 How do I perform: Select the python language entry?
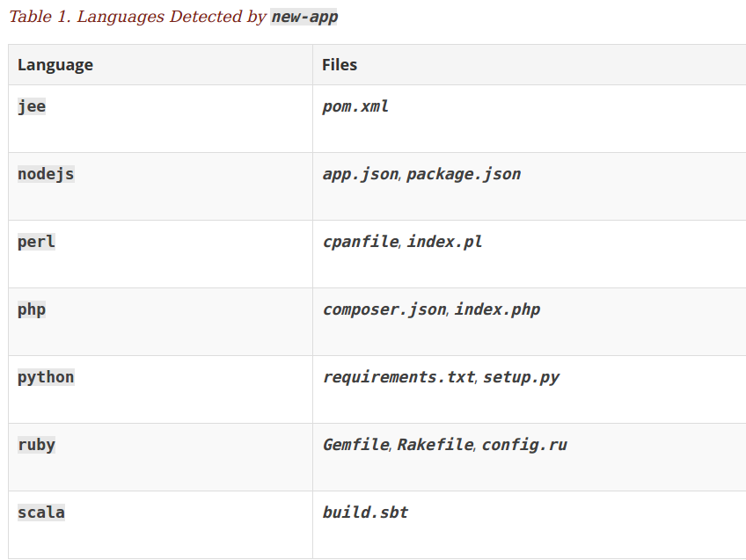[x=46, y=377]
